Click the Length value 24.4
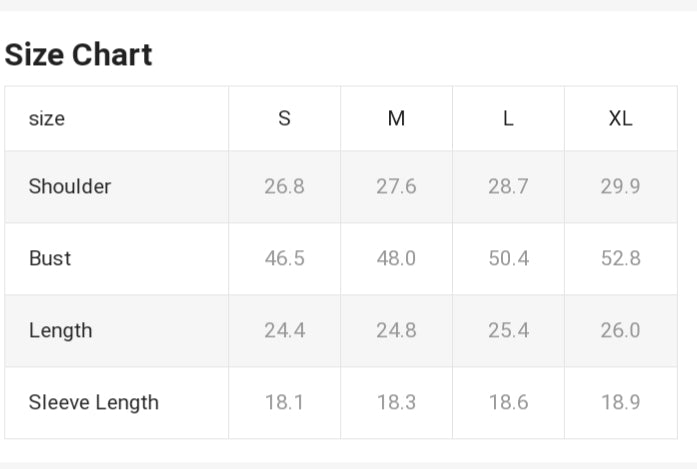This screenshot has width=697, height=469. click(284, 330)
